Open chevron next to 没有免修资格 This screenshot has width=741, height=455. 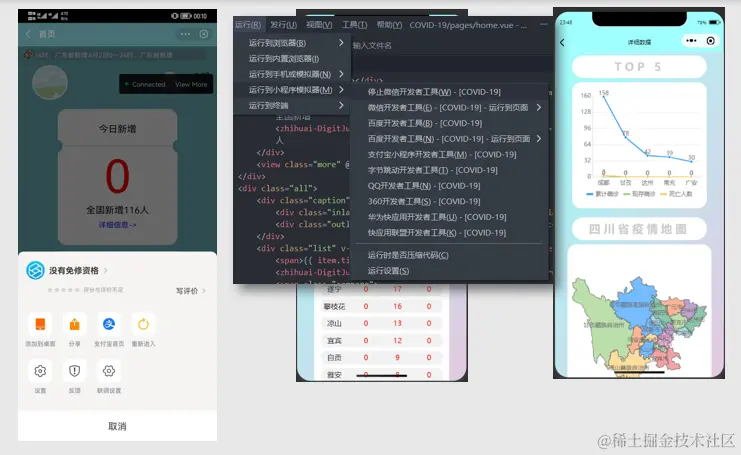click(106, 270)
